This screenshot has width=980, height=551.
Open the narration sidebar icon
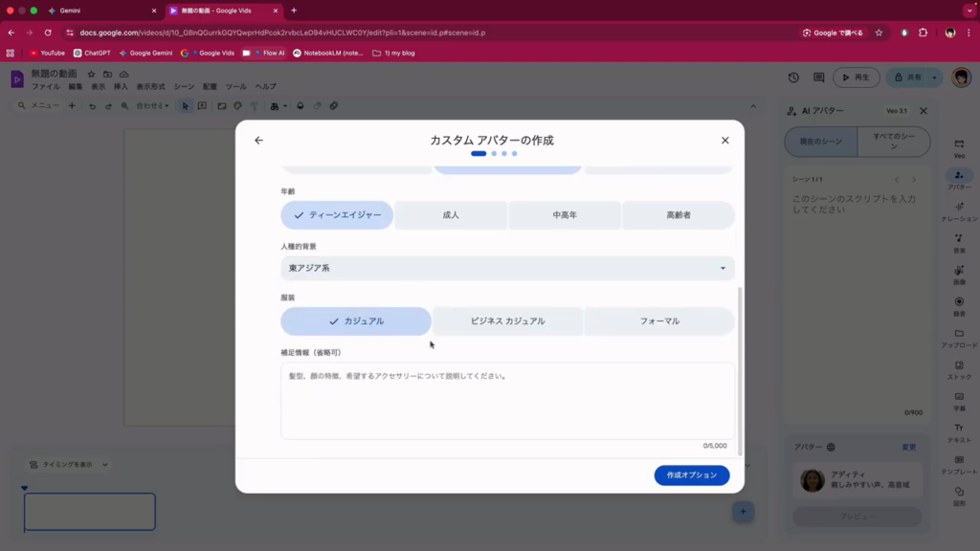click(x=959, y=210)
